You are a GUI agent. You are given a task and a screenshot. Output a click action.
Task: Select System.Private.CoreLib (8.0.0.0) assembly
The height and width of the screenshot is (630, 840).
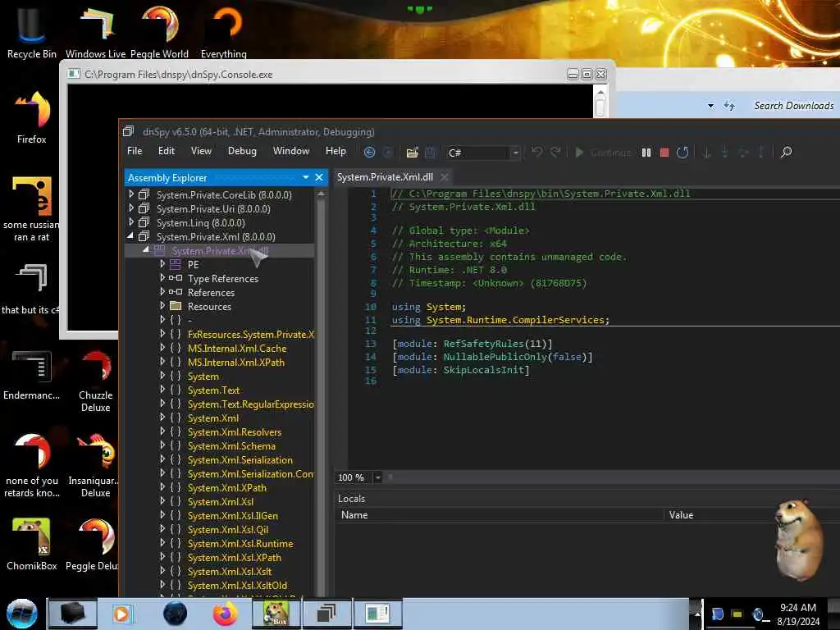click(224, 195)
